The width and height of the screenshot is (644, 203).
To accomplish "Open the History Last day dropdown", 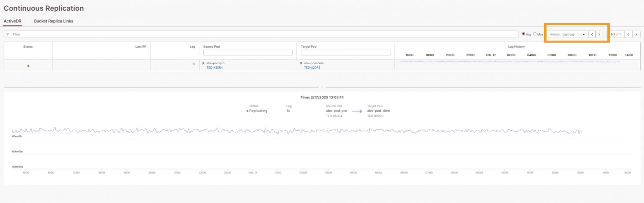I will (x=568, y=35).
